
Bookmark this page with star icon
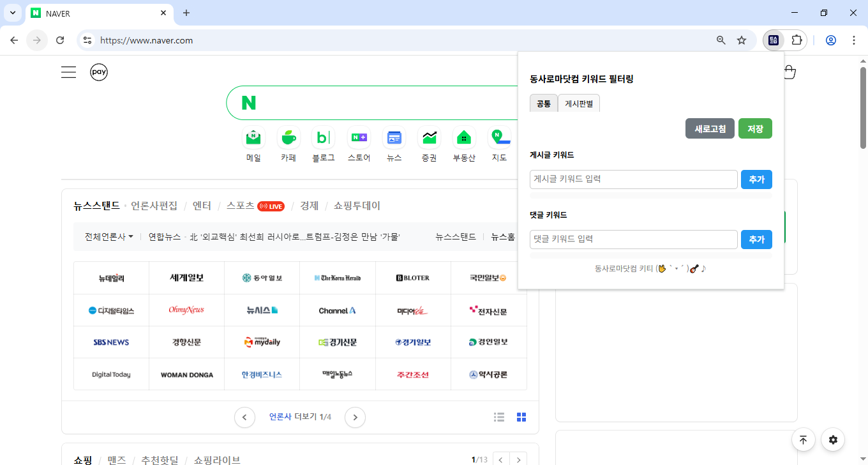click(x=742, y=40)
